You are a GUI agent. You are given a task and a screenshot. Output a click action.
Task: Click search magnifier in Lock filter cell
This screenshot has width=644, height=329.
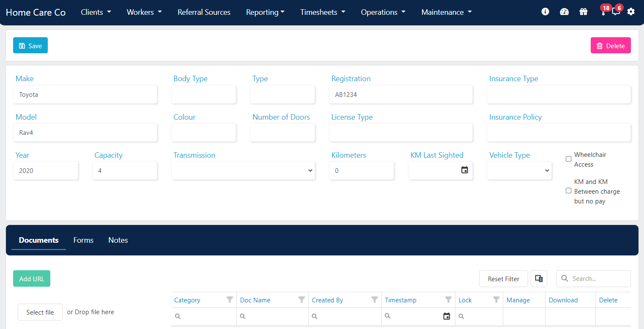click(x=462, y=316)
